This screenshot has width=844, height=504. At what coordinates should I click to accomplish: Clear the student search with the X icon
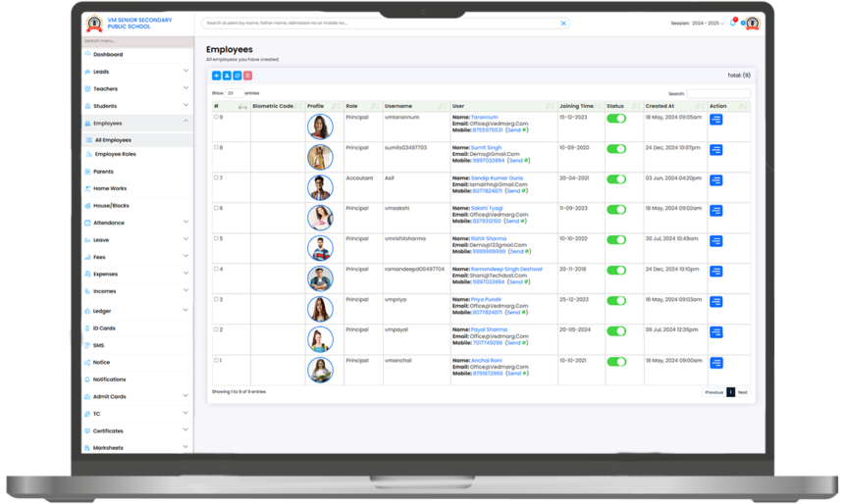(563, 24)
